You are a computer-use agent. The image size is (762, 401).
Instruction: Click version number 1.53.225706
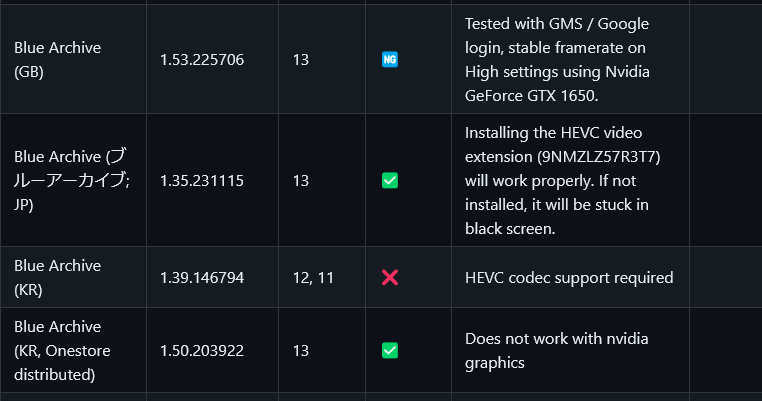point(202,60)
